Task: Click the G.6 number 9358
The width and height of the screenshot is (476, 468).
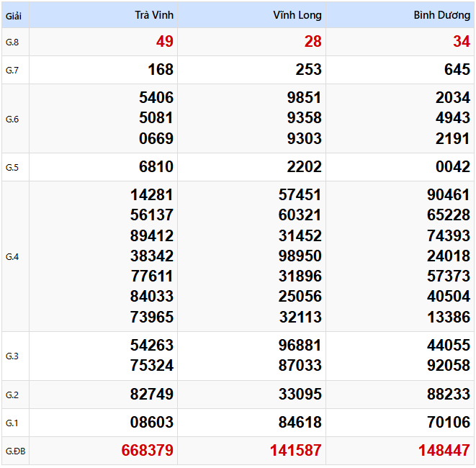Action: pyautogui.click(x=304, y=118)
